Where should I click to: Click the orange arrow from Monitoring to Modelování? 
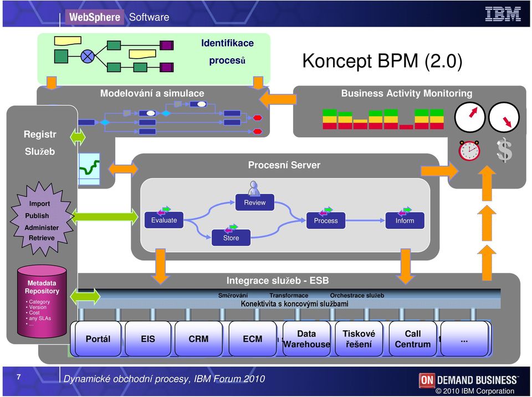[x=278, y=99]
